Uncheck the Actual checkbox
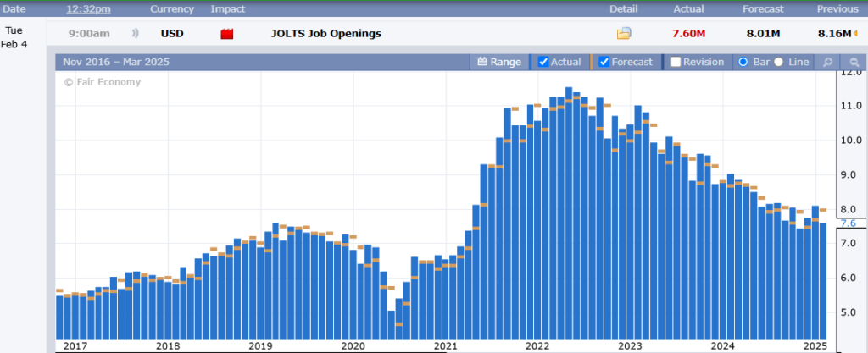 [543, 63]
